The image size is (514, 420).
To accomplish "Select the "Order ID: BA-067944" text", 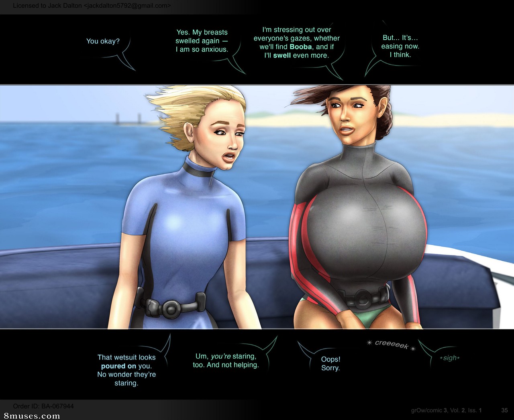I will click(x=43, y=406).
